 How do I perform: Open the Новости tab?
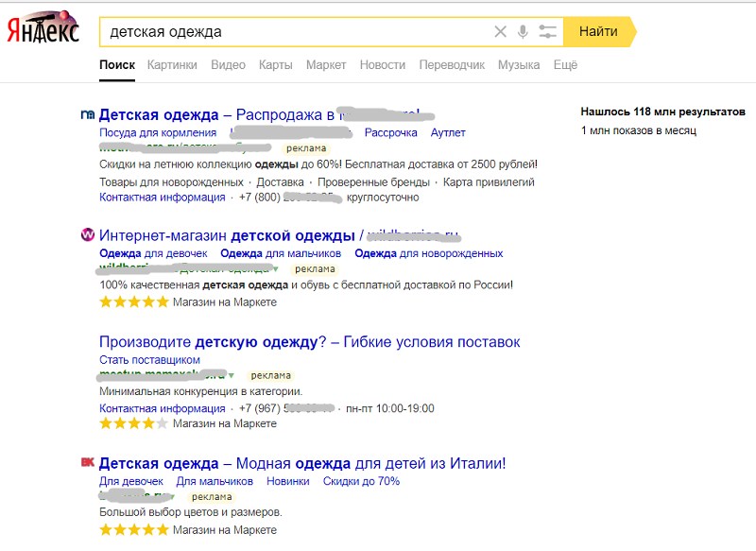[x=383, y=65]
